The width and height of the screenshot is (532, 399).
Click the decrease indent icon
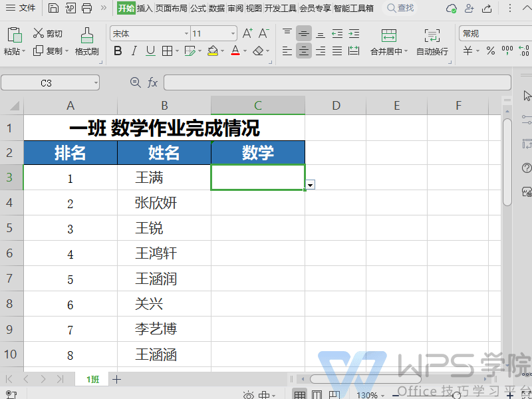[337, 33]
